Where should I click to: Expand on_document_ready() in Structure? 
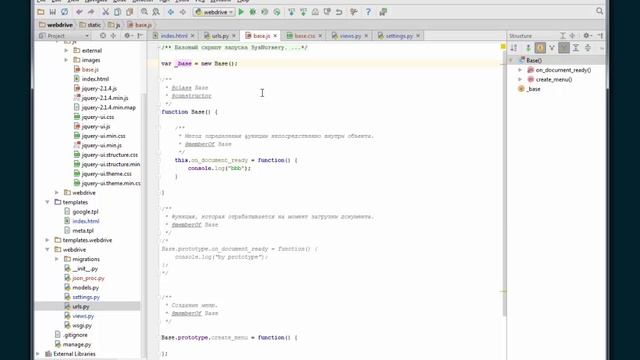520,70
